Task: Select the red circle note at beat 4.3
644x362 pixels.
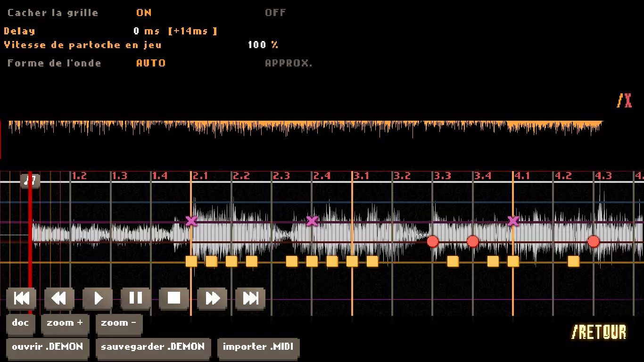Action: (594, 242)
